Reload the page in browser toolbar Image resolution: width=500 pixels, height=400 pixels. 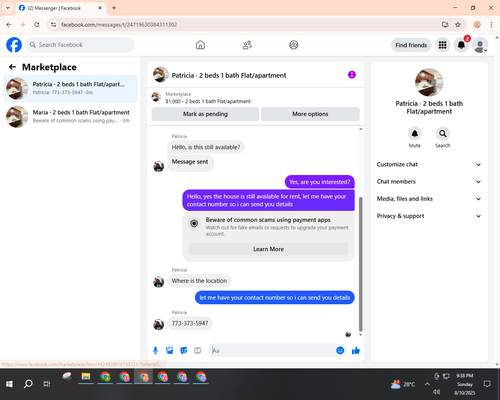tap(37, 25)
